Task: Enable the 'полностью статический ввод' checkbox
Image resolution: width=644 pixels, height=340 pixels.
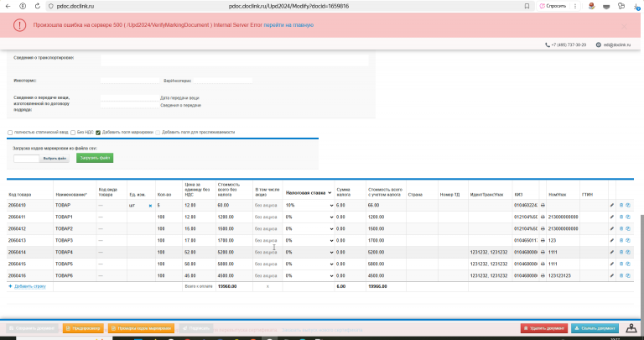Action: [10, 133]
